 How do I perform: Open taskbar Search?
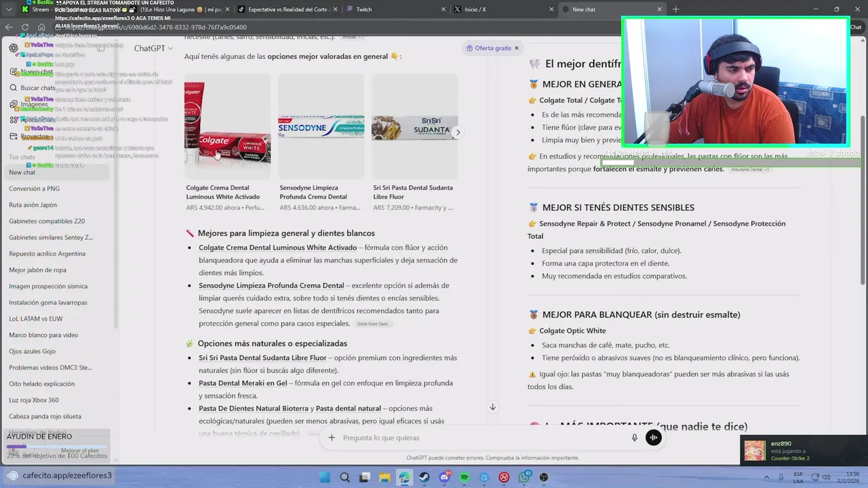[x=344, y=477]
